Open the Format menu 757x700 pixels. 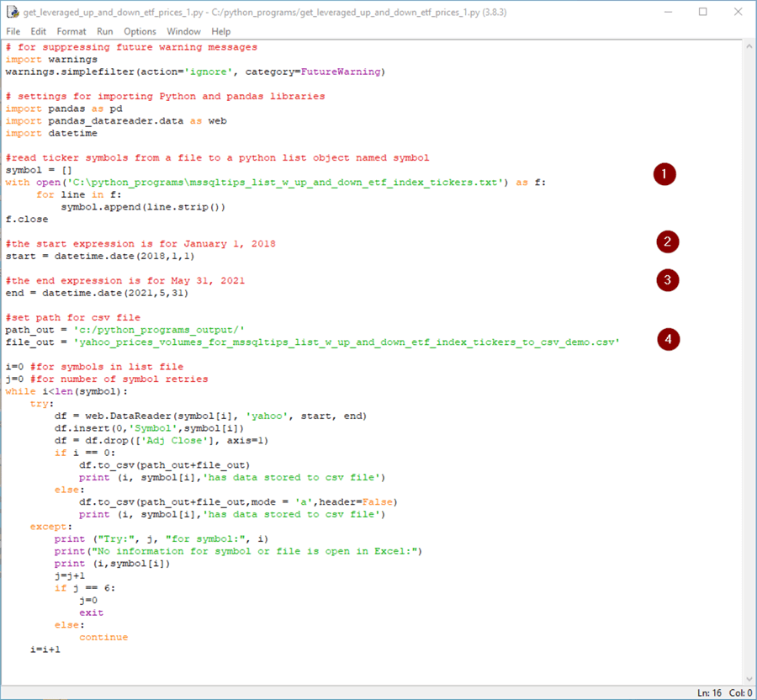[70, 31]
